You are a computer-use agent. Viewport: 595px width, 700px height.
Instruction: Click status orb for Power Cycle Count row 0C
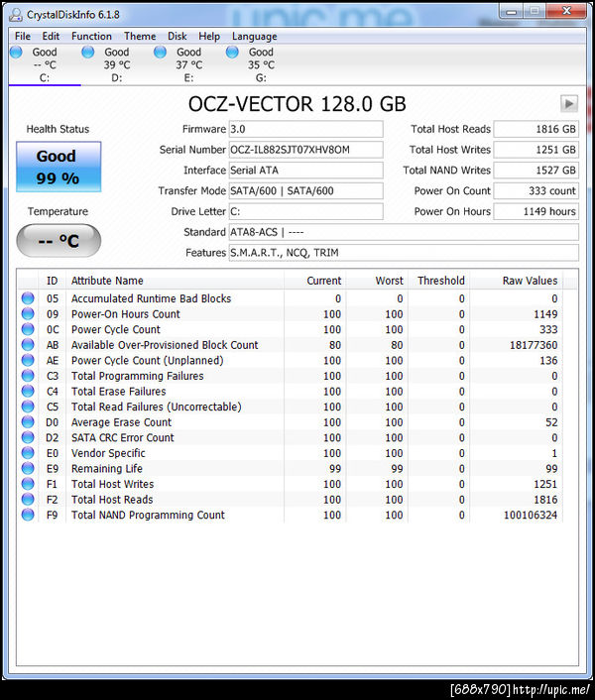28,329
